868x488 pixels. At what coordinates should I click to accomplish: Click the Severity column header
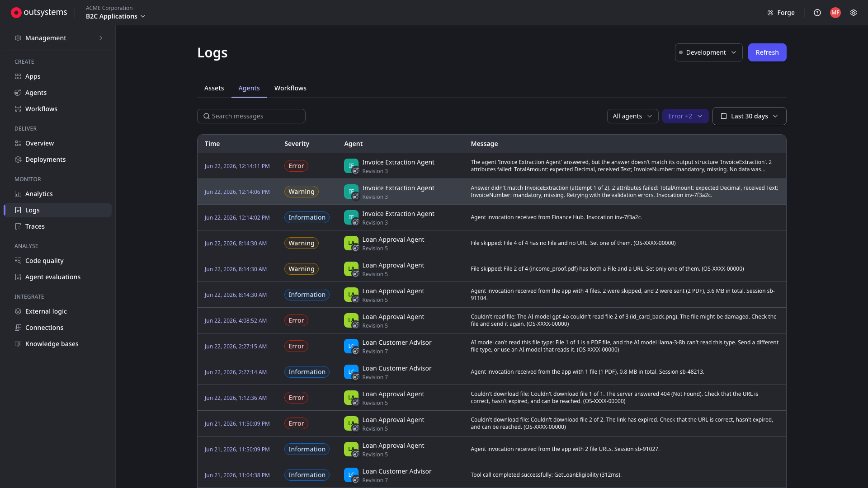coord(297,144)
